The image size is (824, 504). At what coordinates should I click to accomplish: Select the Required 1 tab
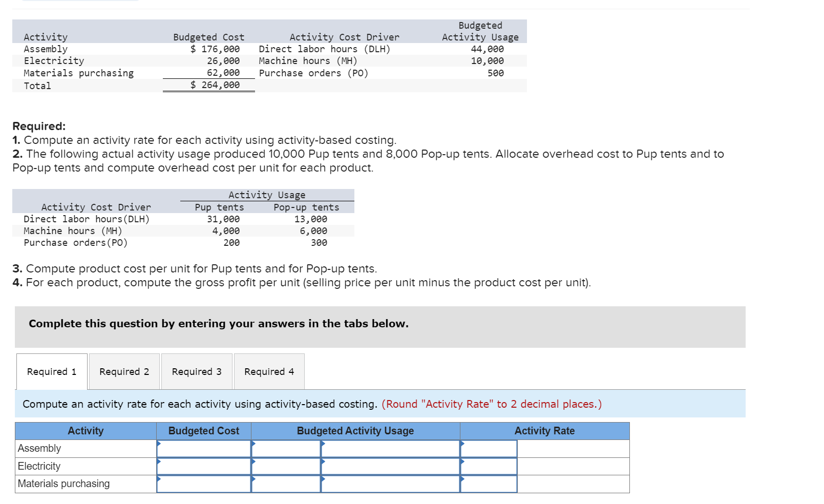(51, 371)
